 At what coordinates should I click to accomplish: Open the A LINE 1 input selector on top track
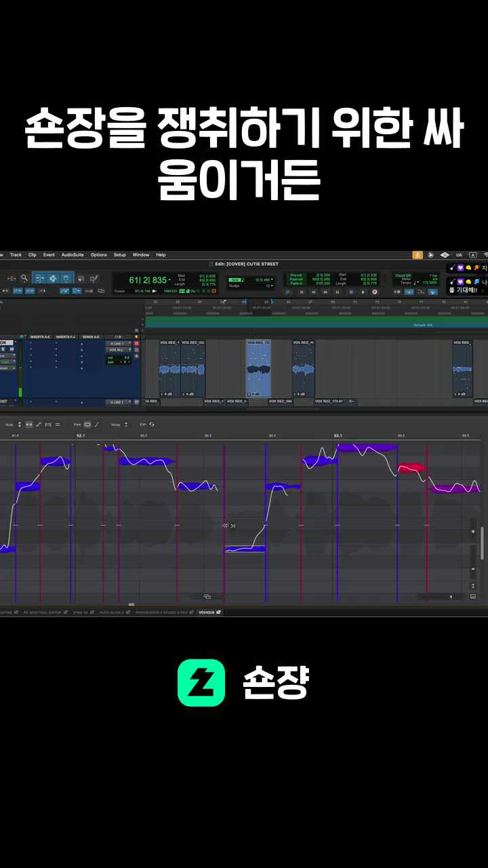[119, 343]
